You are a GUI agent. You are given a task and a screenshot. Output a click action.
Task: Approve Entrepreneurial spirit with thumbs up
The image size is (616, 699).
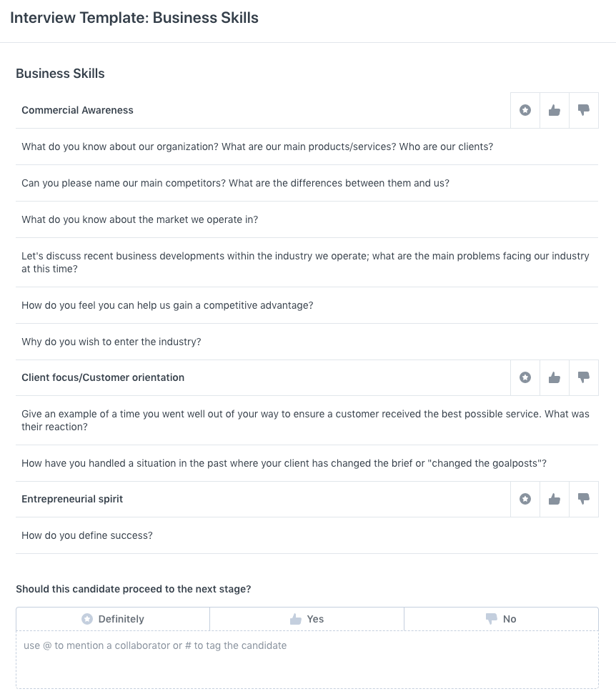tap(555, 499)
